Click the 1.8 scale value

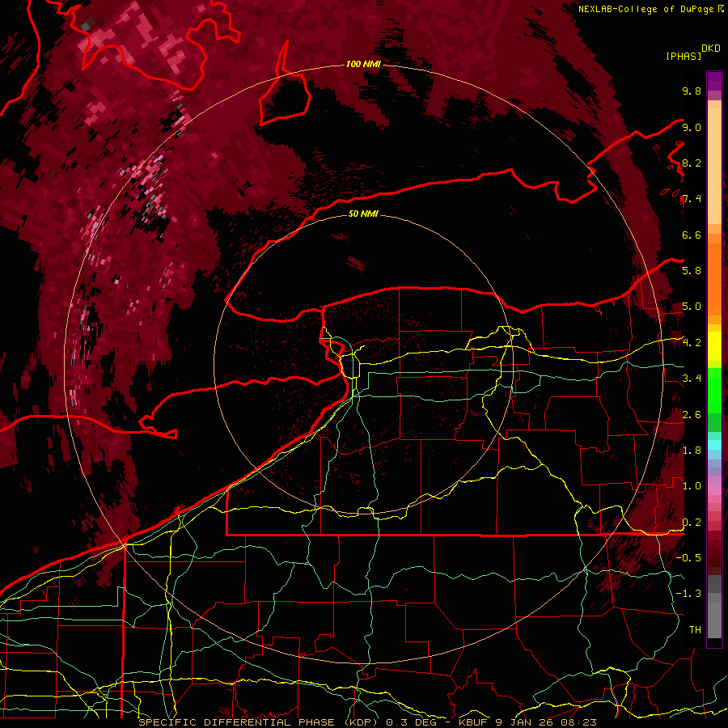tap(692, 451)
